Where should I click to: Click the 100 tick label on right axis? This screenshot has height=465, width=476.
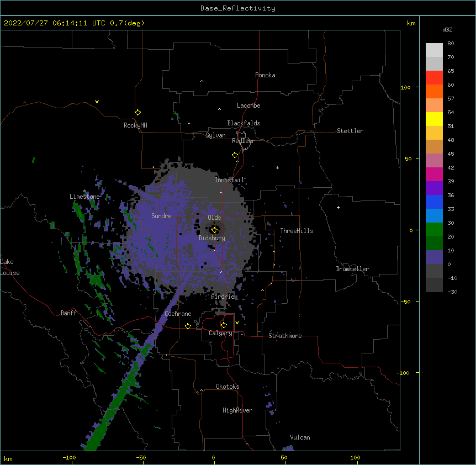pyautogui.click(x=405, y=87)
